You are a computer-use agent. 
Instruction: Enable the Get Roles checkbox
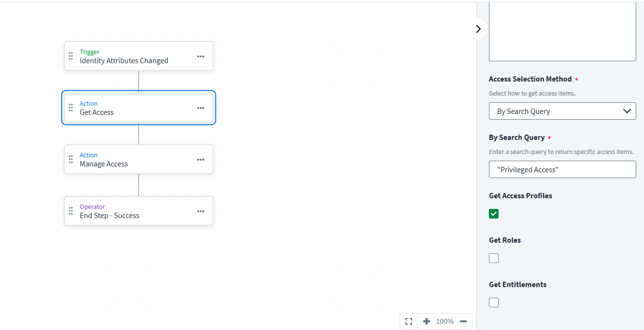[x=494, y=258]
